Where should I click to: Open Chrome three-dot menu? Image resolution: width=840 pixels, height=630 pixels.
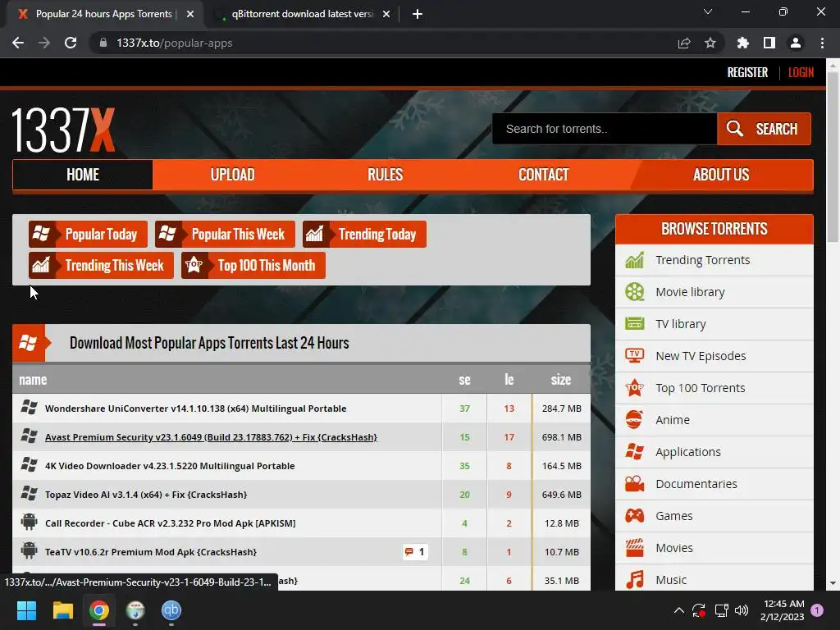[822, 43]
